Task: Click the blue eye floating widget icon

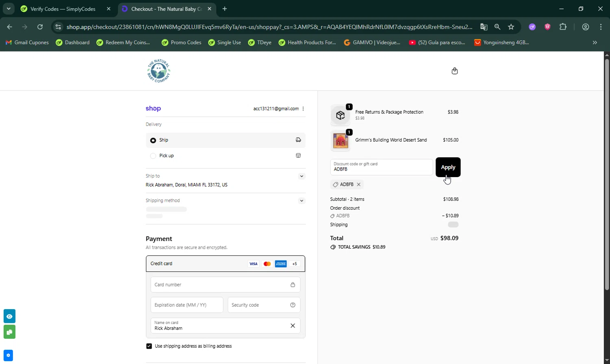Action: click(9, 316)
